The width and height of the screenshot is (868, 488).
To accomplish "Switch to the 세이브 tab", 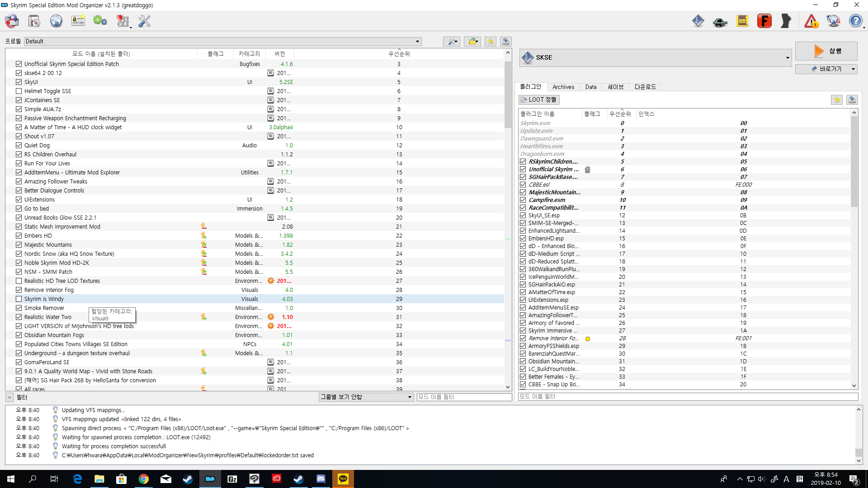I will (615, 87).
